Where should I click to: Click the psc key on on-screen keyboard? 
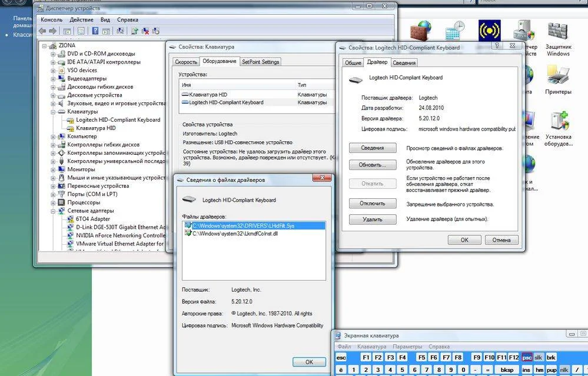coord(527,357)
